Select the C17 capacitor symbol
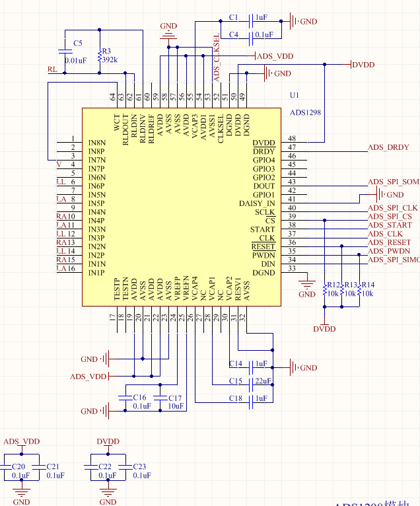 160,398
